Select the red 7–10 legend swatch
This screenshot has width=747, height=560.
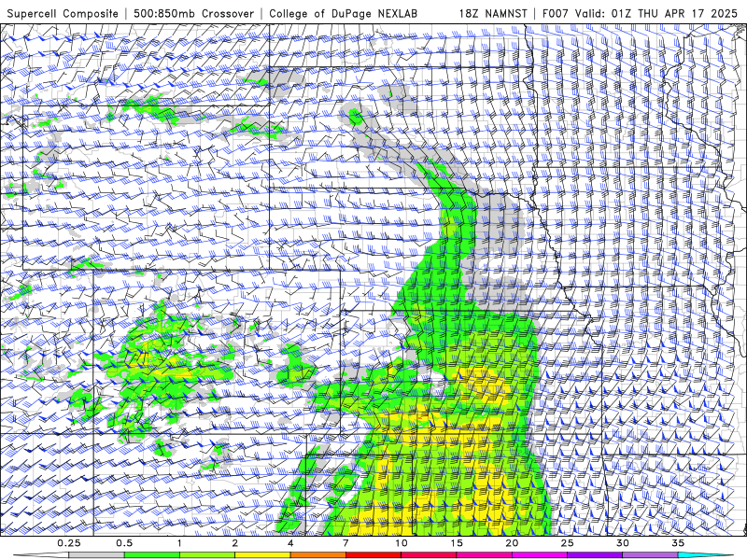[x=373, y=555]
